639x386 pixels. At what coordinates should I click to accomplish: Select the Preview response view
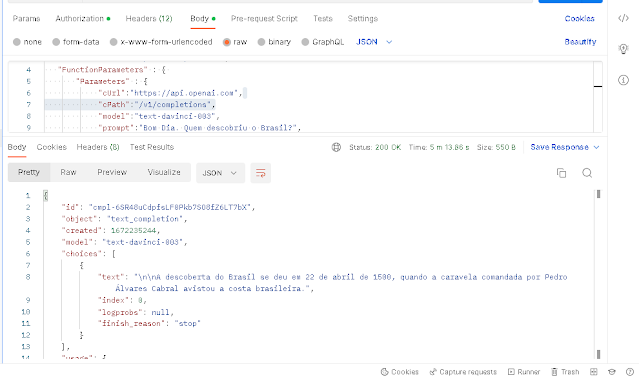point(112,172)
